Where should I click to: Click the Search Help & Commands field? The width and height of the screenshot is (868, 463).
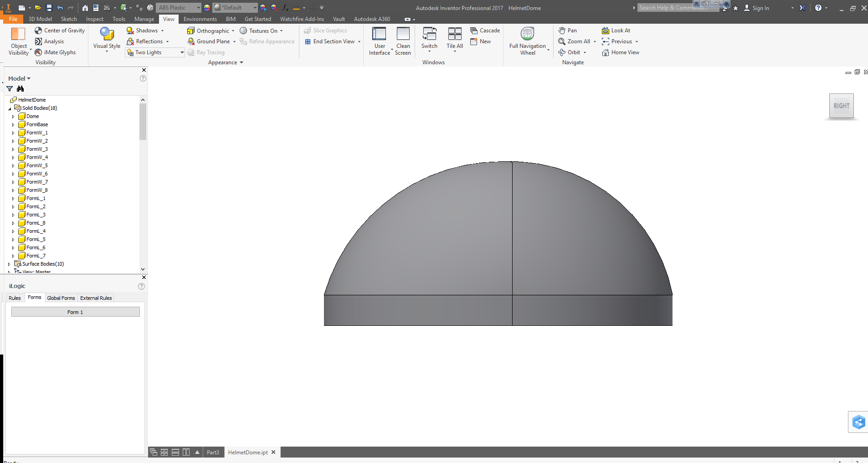(x=677, y=8)
